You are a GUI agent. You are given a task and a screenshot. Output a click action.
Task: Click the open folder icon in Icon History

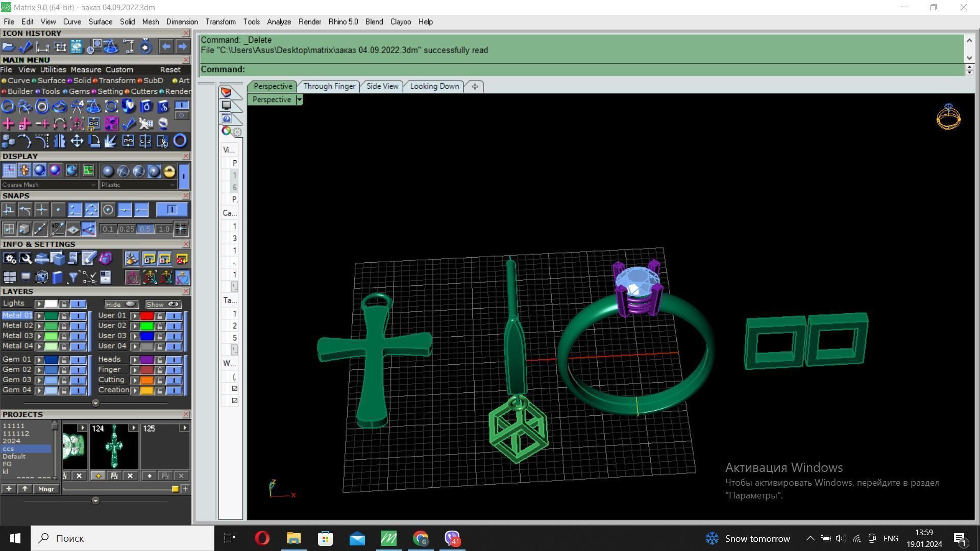coord(8,47)
